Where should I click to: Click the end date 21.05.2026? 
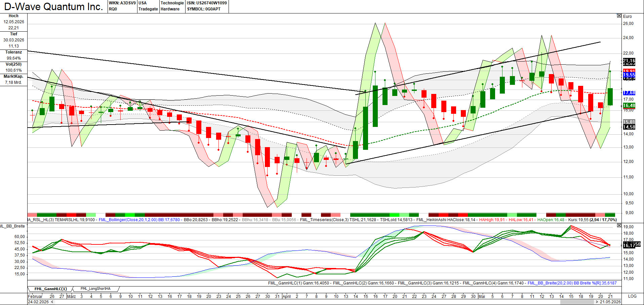pos(610,302)
